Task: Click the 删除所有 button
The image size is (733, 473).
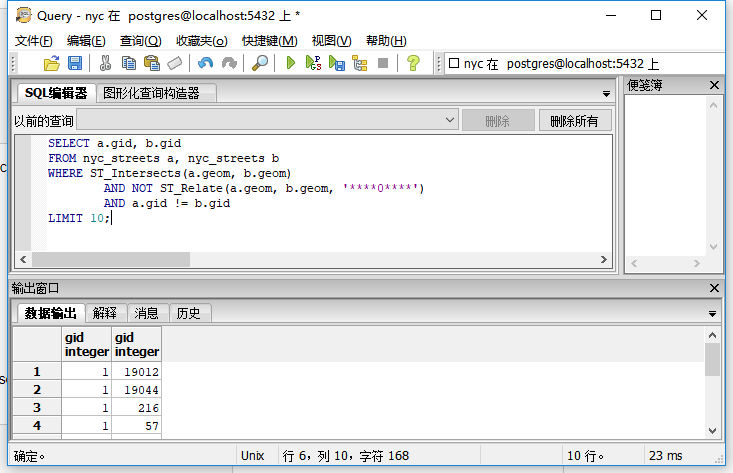Action: (x=575, y=121)
